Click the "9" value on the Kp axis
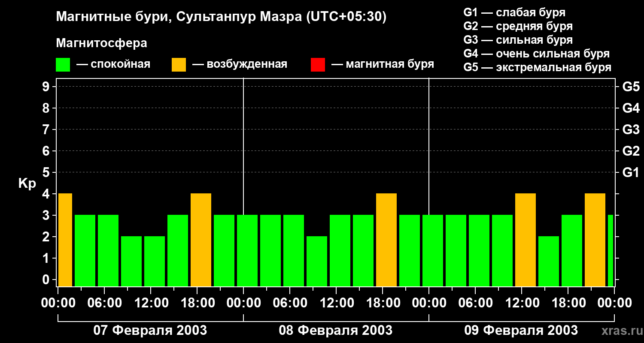644x343 pixels. coord(47,87)
